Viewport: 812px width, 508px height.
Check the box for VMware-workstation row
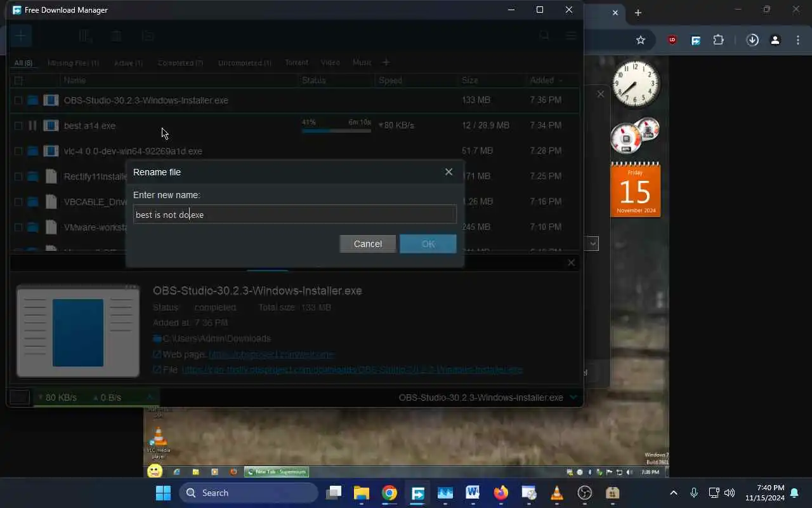pyautogui.click(x=18, y=227)
